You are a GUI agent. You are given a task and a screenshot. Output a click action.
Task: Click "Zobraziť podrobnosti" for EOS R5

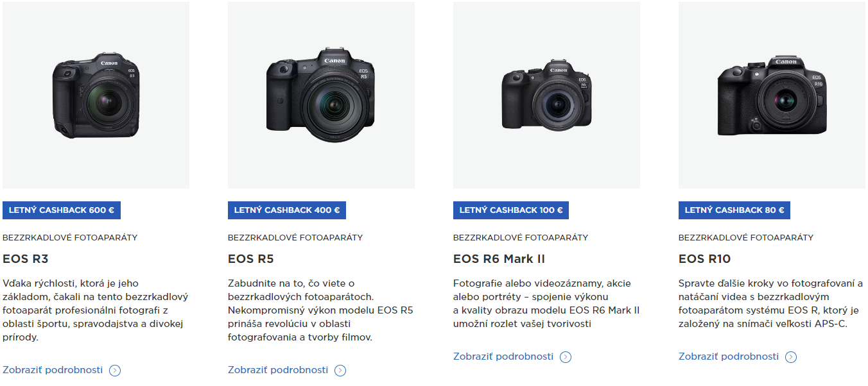click(278, 370)
